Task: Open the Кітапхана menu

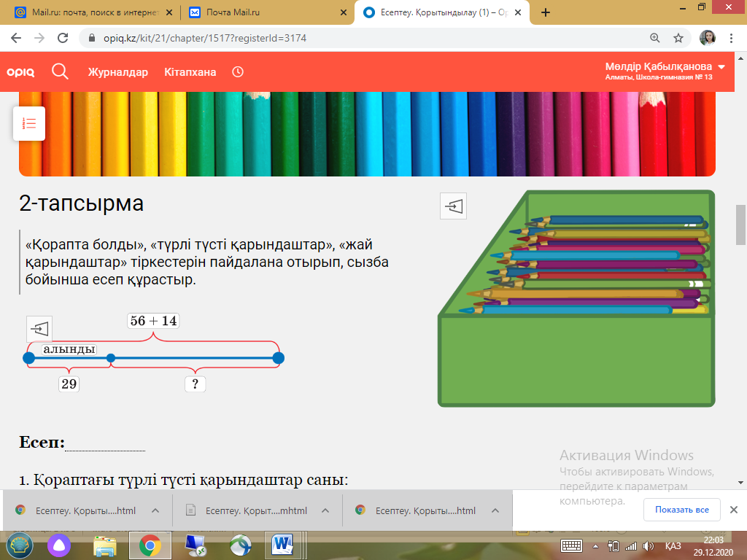Action: 190,72
